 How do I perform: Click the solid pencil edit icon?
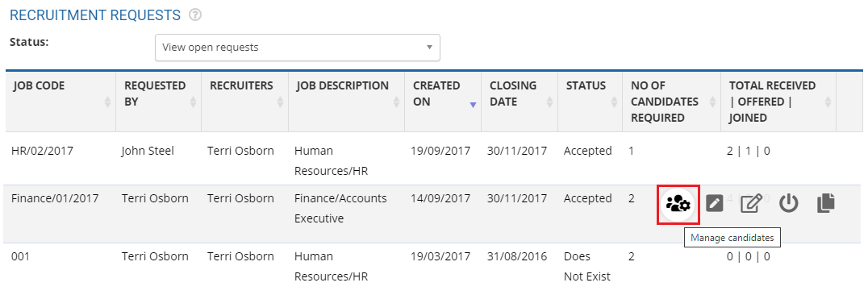pos(715,204)
